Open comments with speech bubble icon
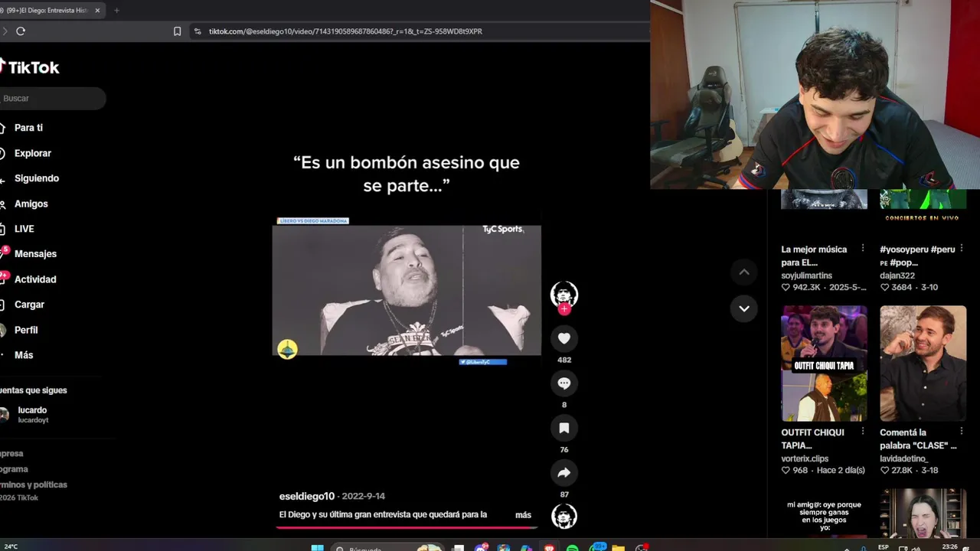The height and width of the screenshot is (551, 980). pyautogui.click(x=564, y=383)
